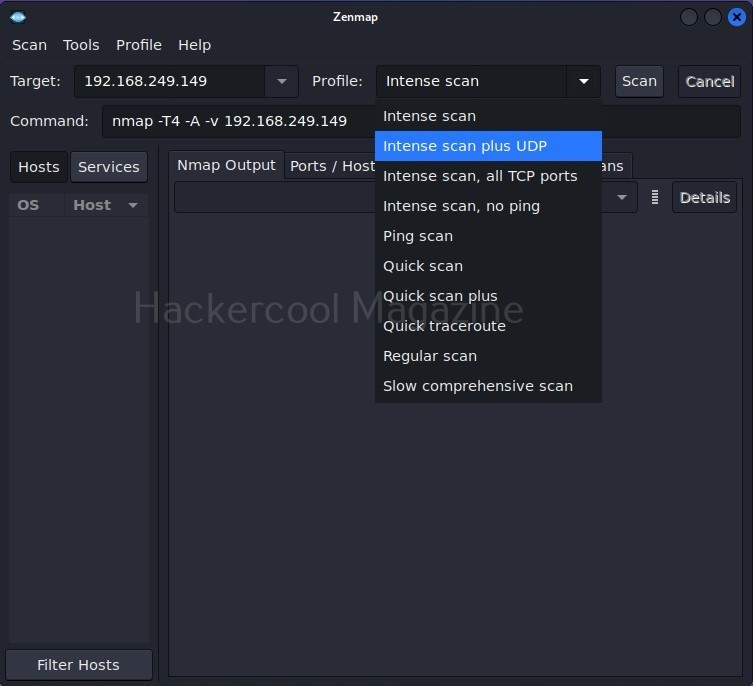Open the Tools menu
This screenshot has height=686, width=753.
point(81,45)
